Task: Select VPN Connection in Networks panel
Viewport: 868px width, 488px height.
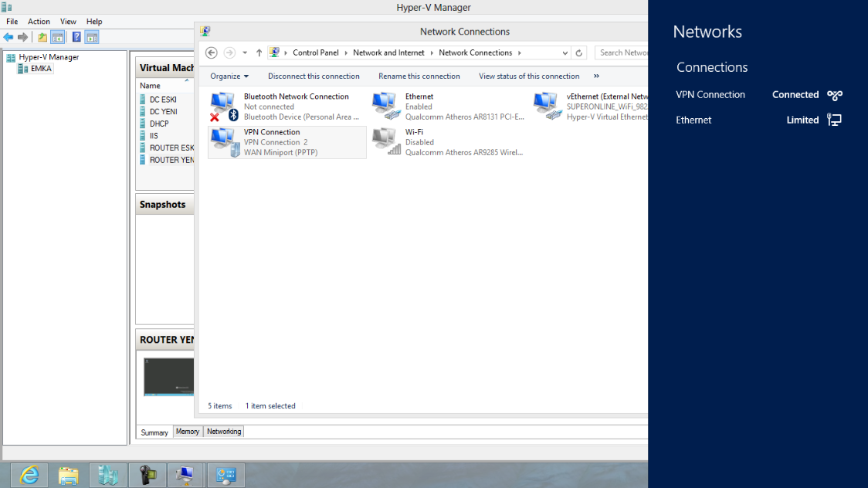Action: [x=758, y=95]
